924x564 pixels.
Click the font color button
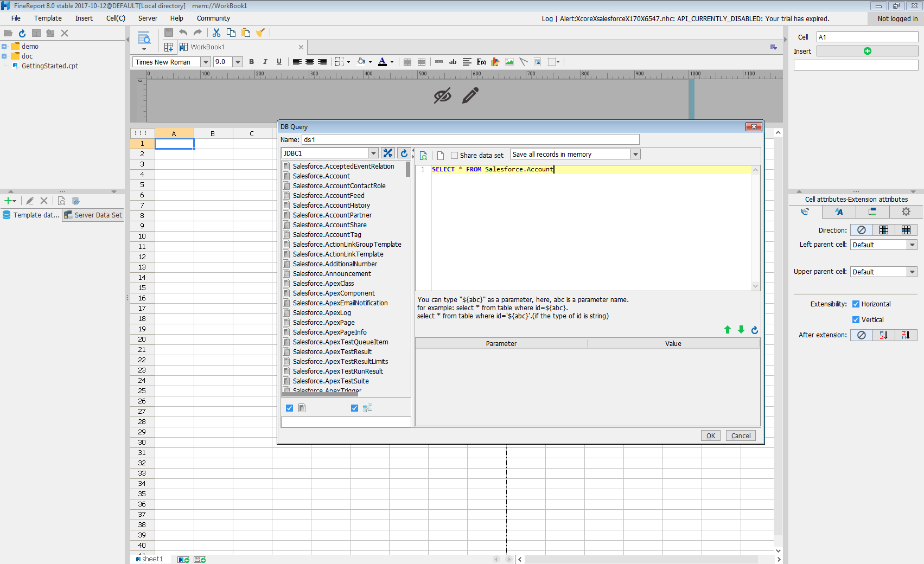coord(383,62)
